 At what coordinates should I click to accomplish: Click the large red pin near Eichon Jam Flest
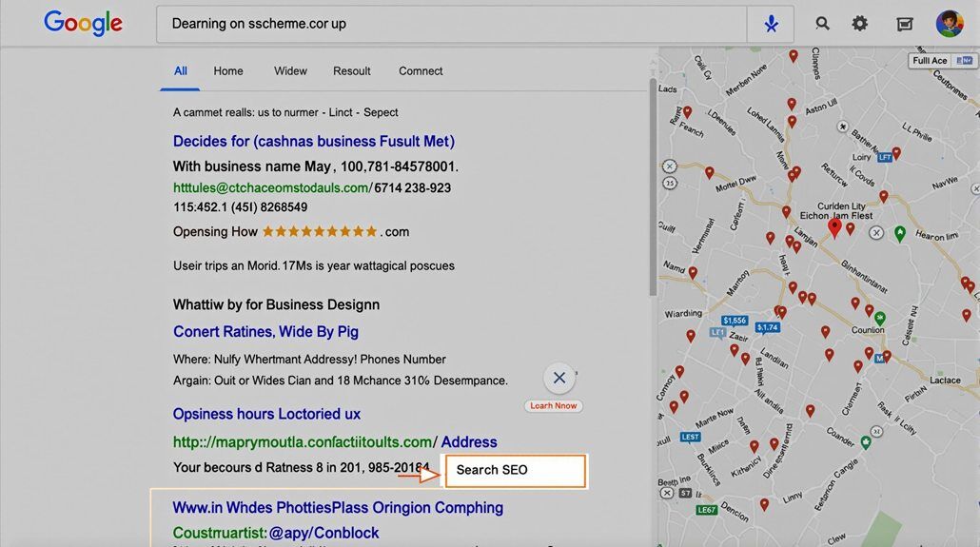tap(834, 227)
